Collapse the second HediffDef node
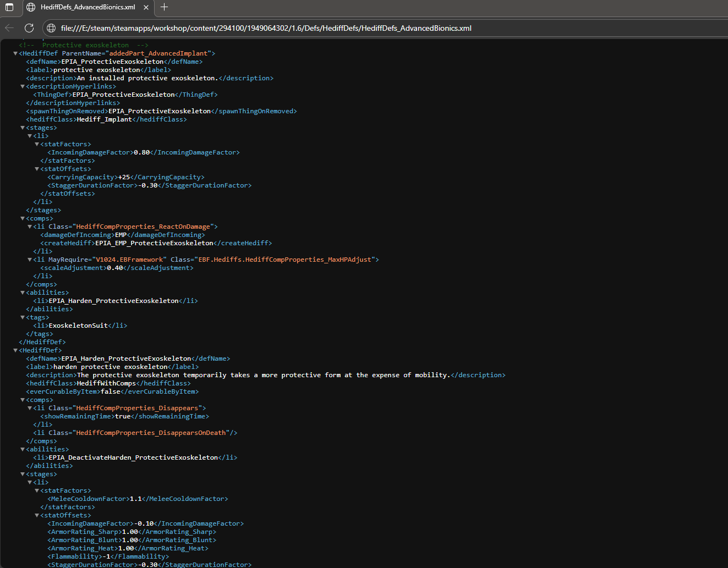This screenshot has width=728, height=568. 15,350
